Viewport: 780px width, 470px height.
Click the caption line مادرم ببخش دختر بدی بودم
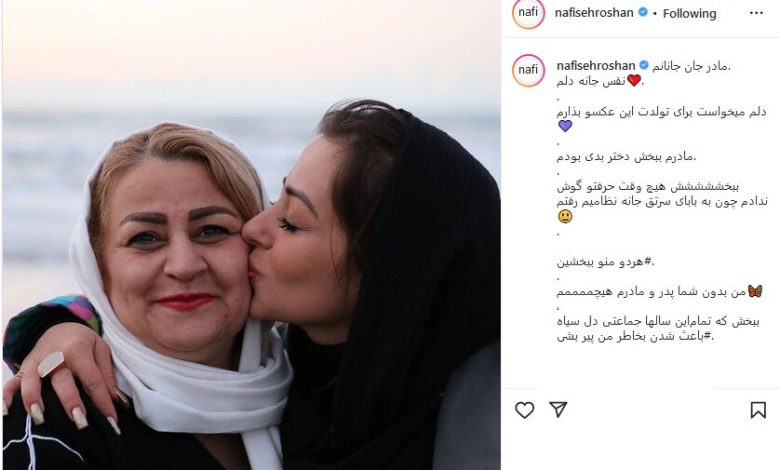click(627, 157)
